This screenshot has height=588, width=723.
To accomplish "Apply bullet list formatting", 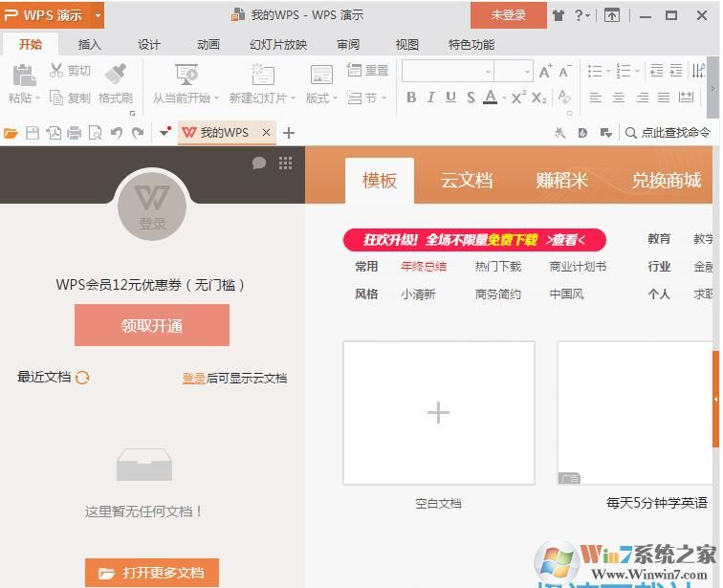I will (x=595, y=71).
